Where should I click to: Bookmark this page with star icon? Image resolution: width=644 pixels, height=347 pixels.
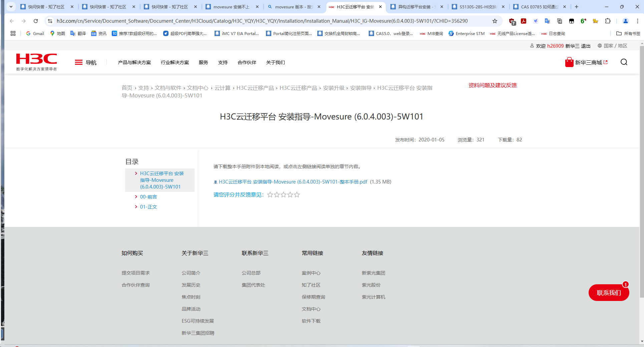point(495,21)
